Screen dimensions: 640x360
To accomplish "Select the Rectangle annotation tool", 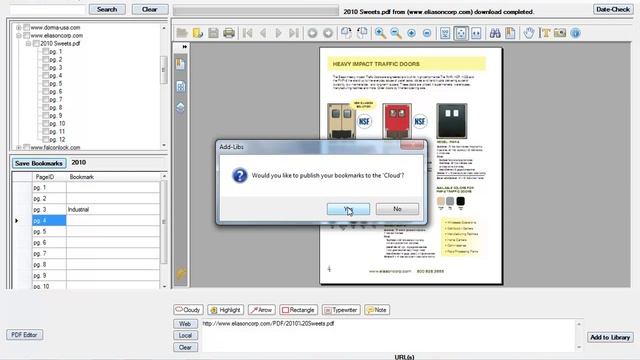I will pos(298,310).
